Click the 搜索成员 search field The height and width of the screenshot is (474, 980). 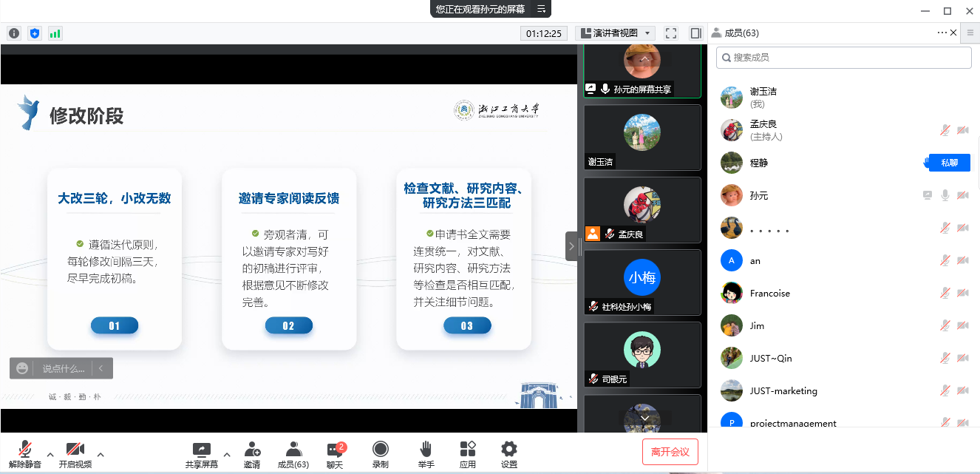click(x=844, y=58)
